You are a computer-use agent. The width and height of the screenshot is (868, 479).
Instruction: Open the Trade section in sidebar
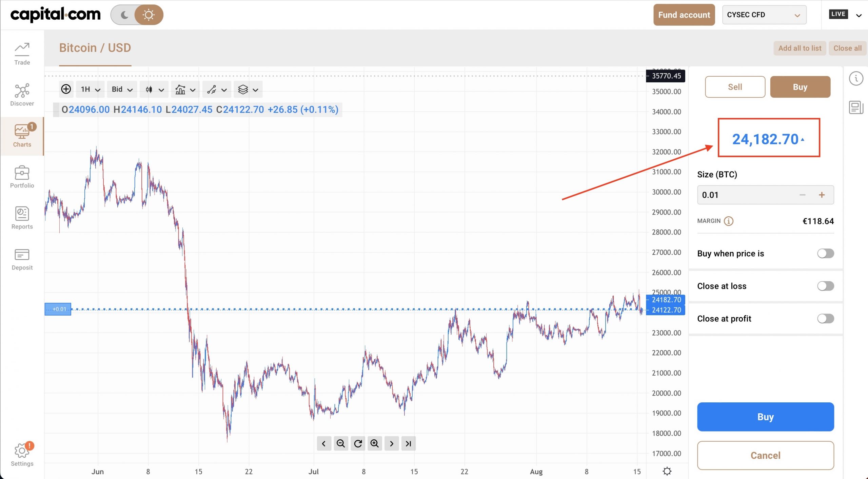[x=22, y=54]
